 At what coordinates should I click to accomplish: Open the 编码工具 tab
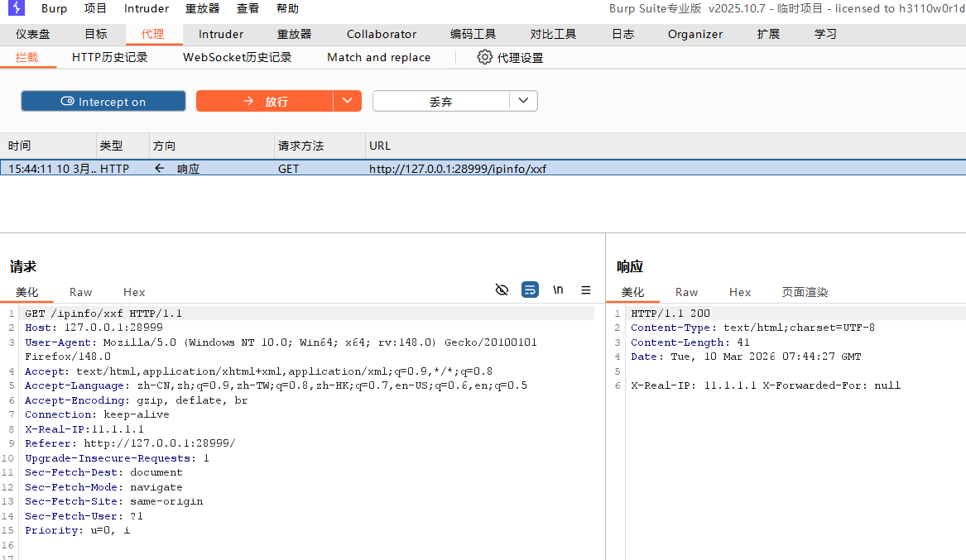coord(473,35)
